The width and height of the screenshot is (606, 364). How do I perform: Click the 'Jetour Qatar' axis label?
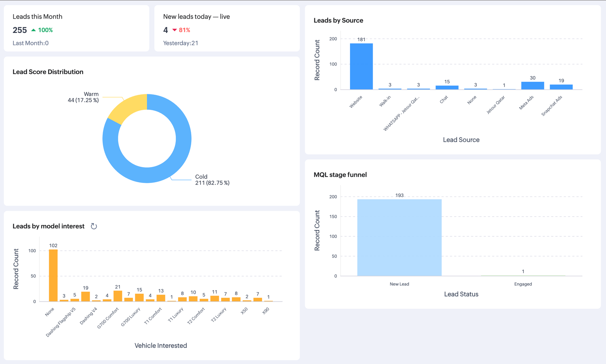coord(495,105)
